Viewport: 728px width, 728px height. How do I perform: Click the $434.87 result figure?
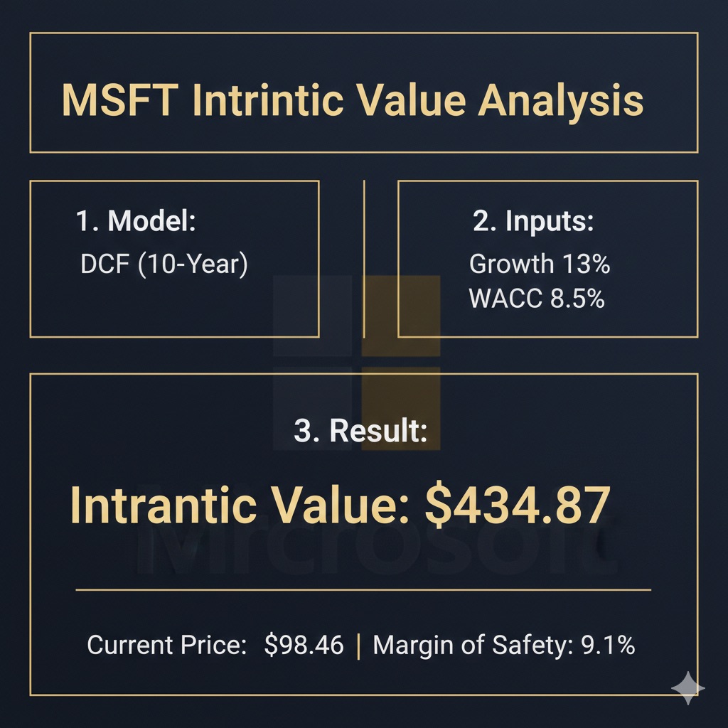point(517,505)
